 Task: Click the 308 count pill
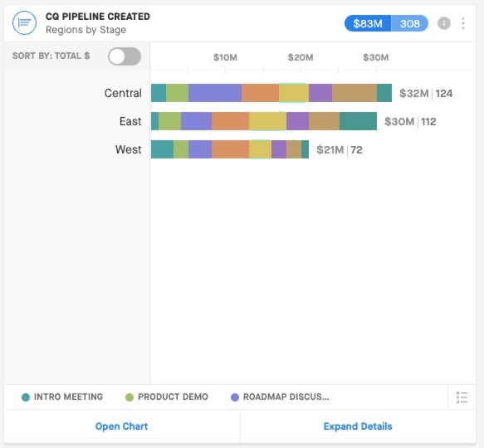coord(410,23)
